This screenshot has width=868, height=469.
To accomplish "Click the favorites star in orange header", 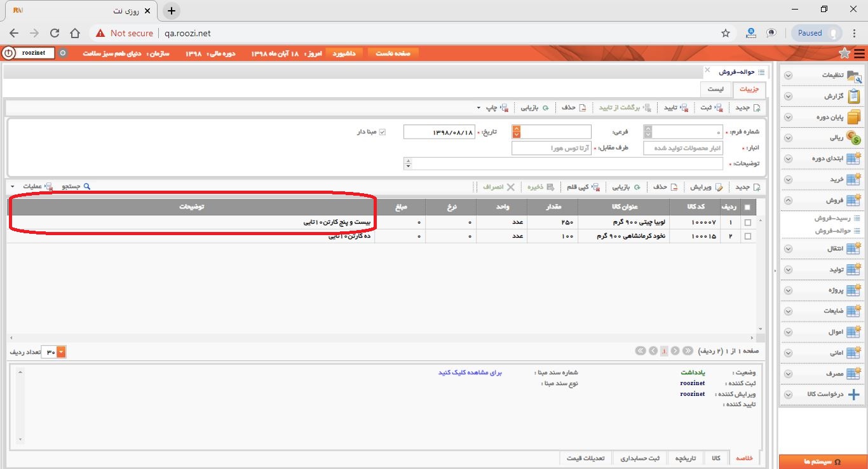I will click(844, 53).
